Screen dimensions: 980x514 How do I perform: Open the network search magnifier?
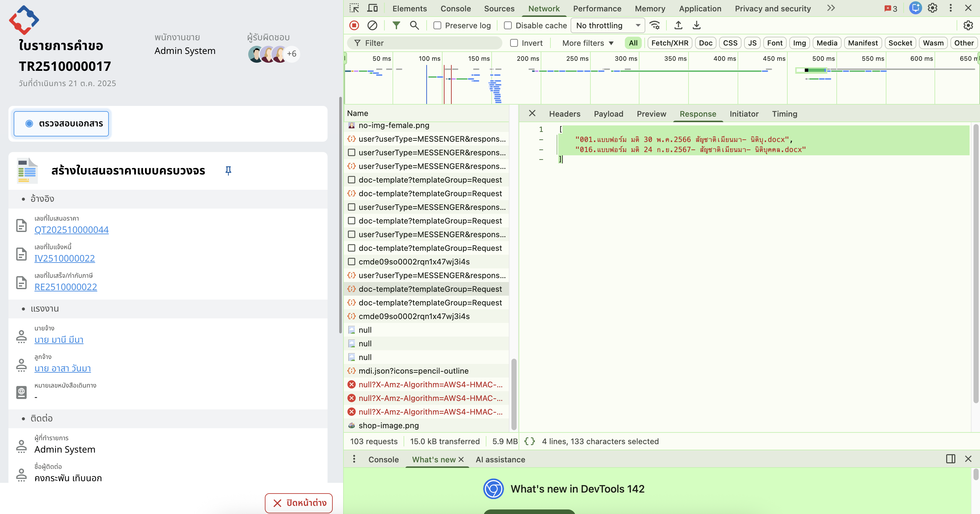(414, 25)
